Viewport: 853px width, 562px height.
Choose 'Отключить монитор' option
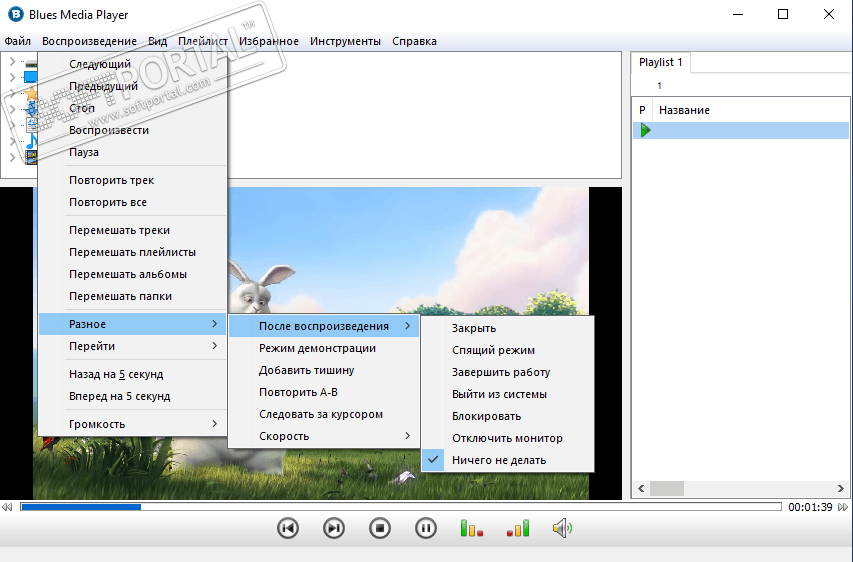click(508, 438)
